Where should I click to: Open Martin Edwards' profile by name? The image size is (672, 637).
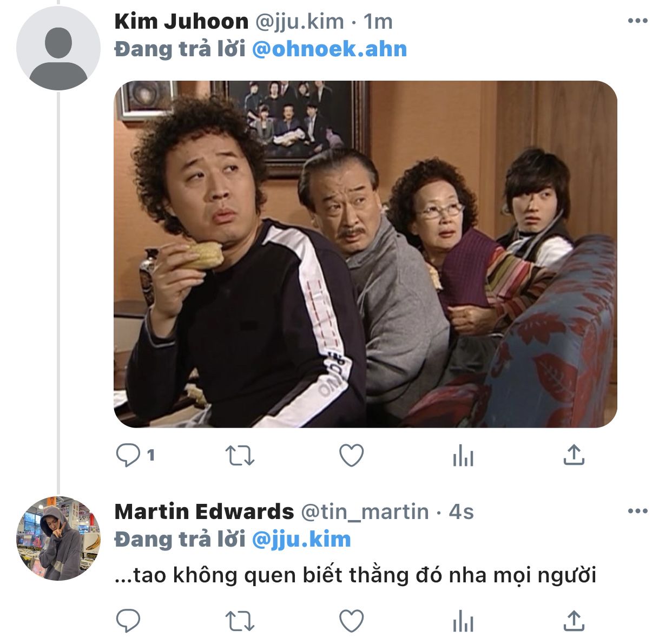(x=204, y=511)
